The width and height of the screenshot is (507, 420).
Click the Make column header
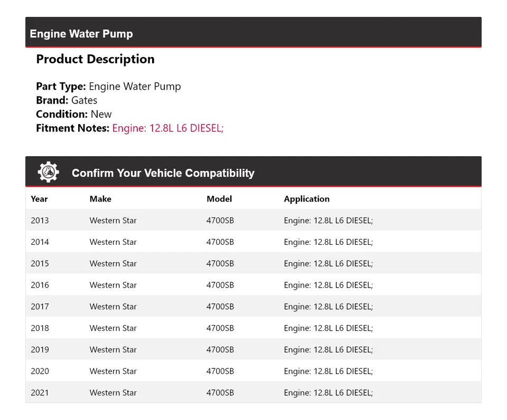tap(100, 199)
